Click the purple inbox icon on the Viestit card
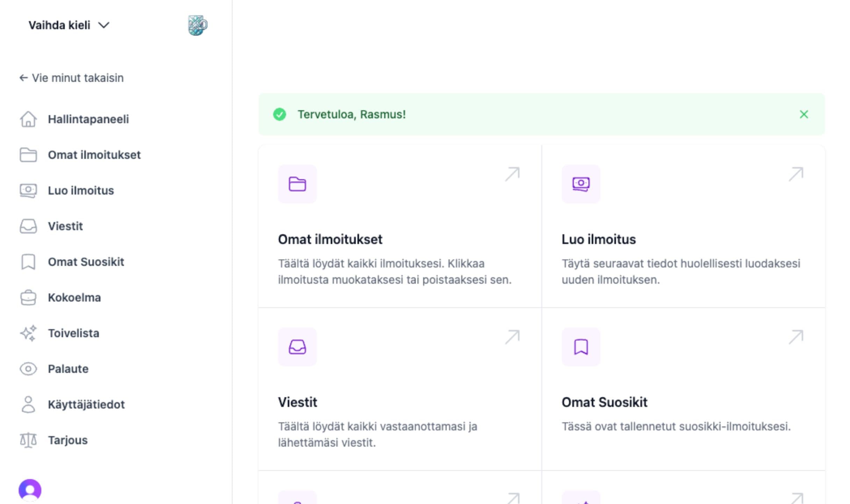850x504 pixels. (x=297, y=347)
